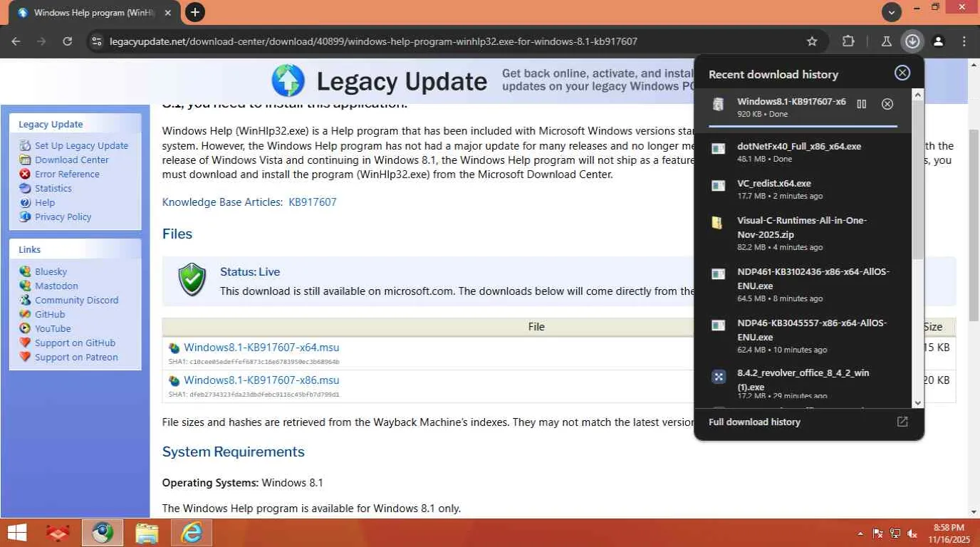Viewport: 980px width, 547px height.
Task: Open the Download Center sidebar link
Action: coord(72,160)
